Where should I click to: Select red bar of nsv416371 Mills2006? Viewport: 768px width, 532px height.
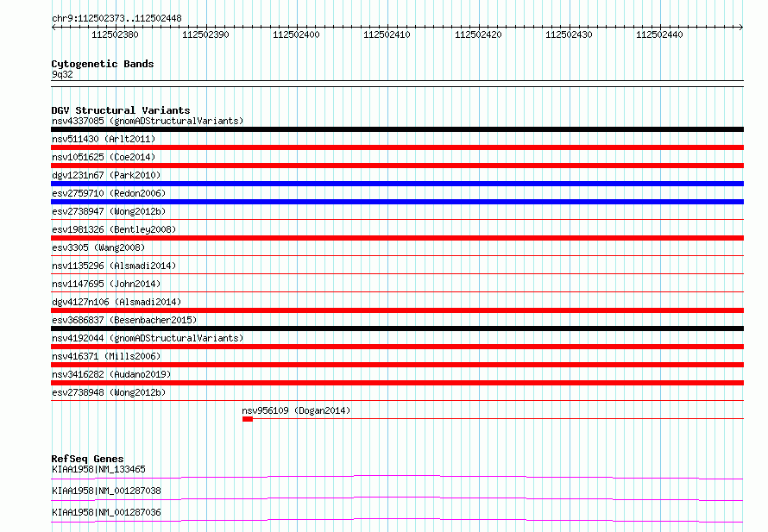click(x=397, y=365)
